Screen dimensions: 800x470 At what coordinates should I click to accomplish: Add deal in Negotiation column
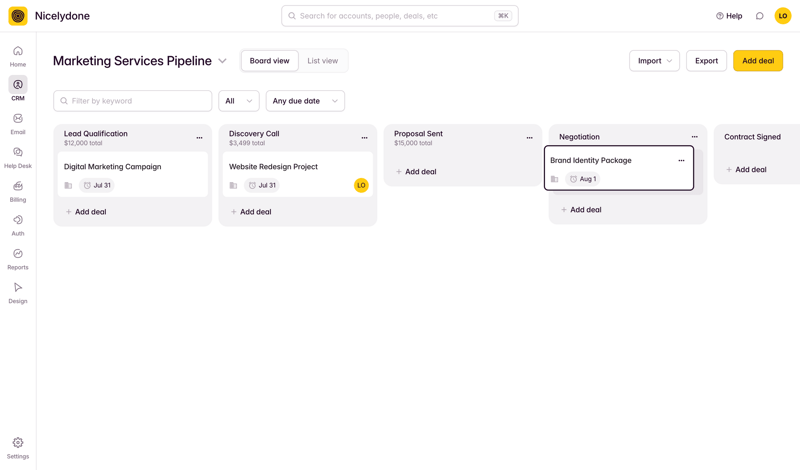(581, 210)
